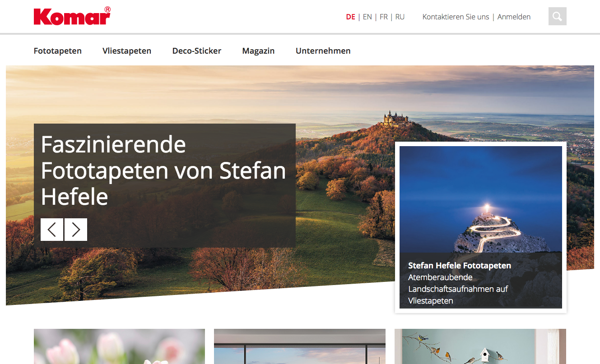Open the Magazin menu
600x364 pixels.
pyautogui.click(x=258, y=51)
